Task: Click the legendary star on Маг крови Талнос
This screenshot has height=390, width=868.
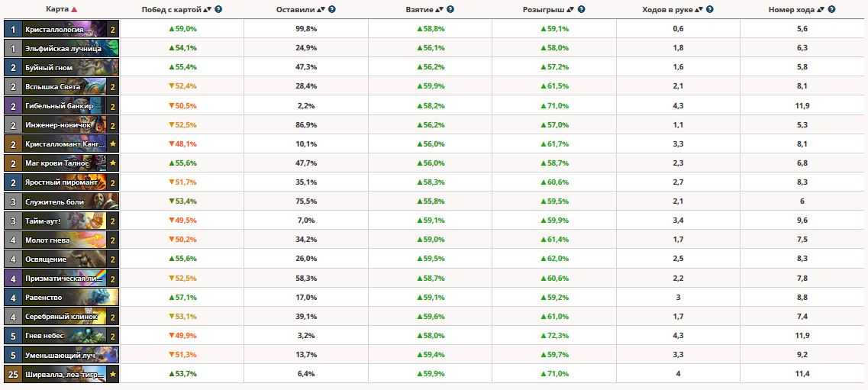Action: [113, 163]
